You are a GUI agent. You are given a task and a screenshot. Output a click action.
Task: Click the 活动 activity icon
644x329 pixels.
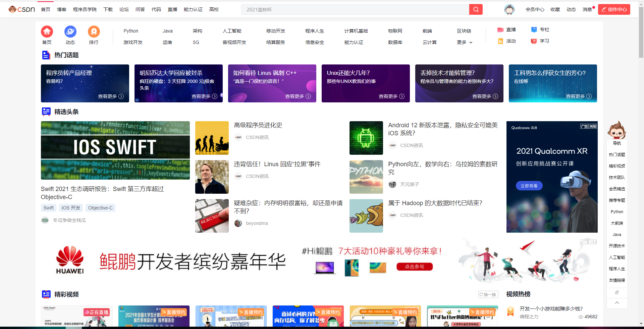500,41
